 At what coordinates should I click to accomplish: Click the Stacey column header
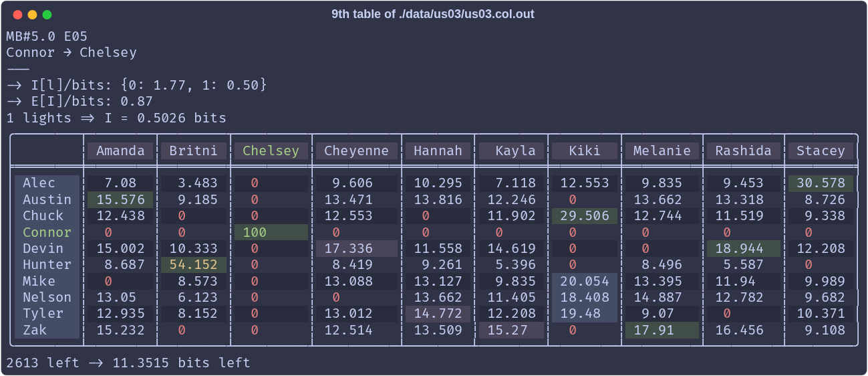[x=821, y=151]
